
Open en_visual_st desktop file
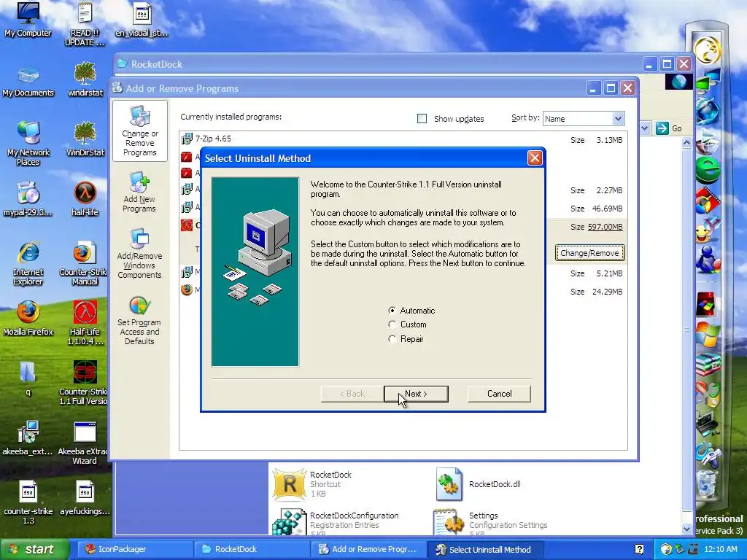tap(142, 20)
